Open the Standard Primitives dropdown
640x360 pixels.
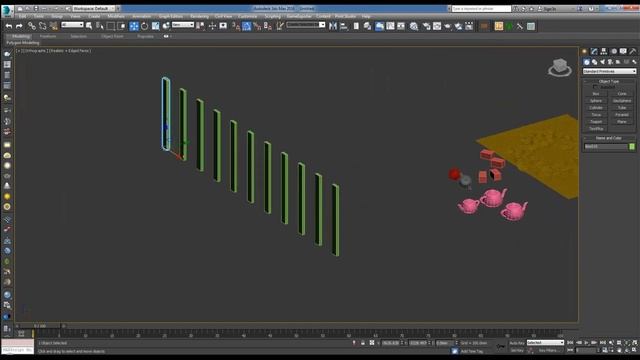[x=609, y=71]
